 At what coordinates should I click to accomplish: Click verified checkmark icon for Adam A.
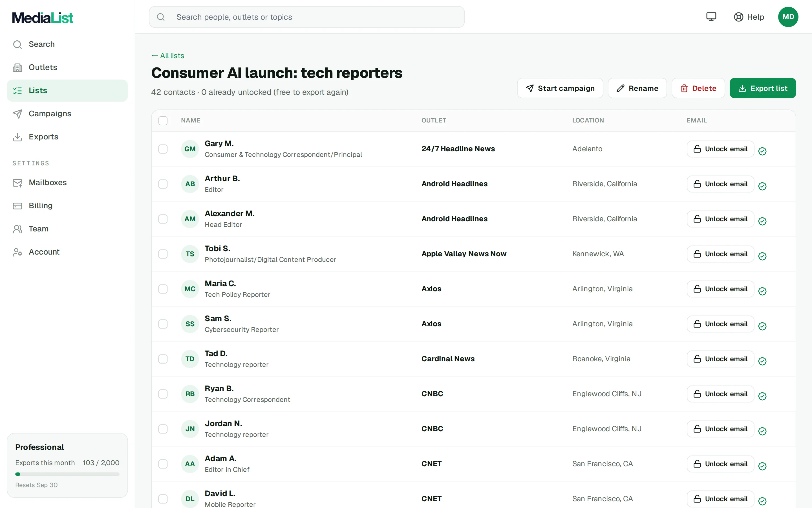point(762,466)
